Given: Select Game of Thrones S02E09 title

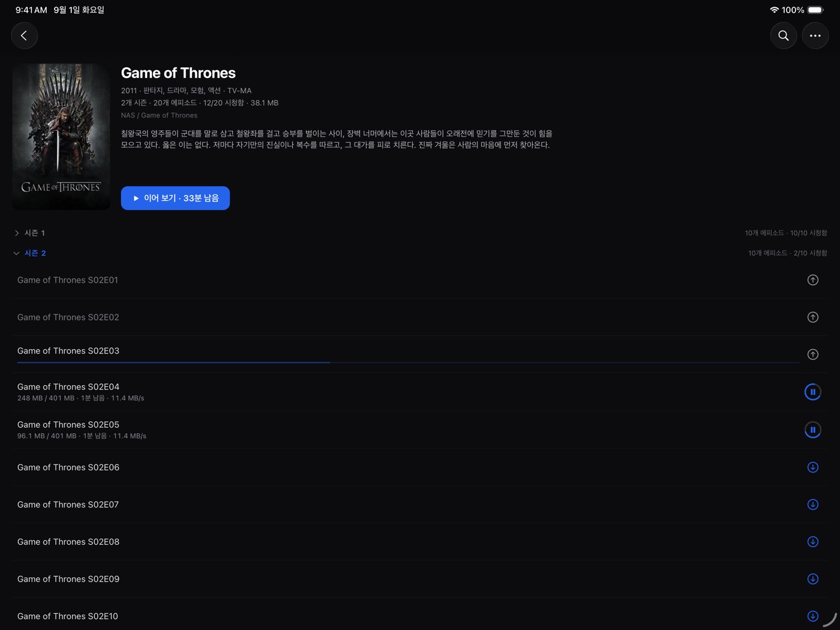Looking at the screenshot, I should 68,579.
